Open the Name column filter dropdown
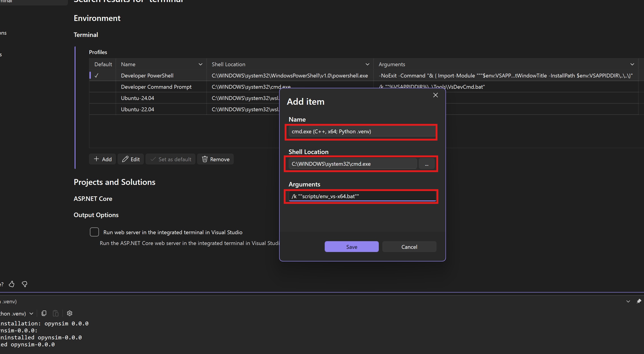This screenshot has width=644, height=354. 200,64
